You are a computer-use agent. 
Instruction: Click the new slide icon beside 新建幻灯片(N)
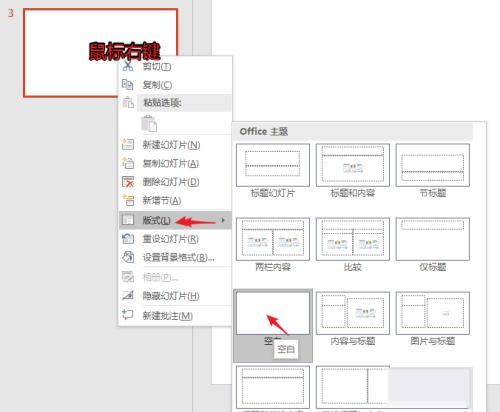point(128,145)
